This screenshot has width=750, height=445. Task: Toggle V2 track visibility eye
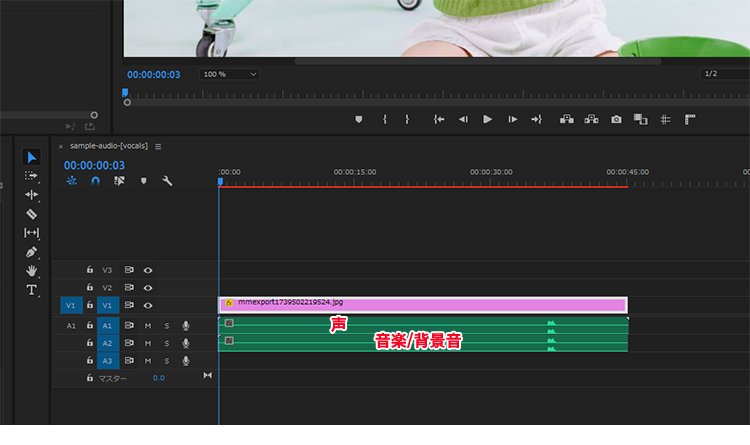(x=148, y=288)
